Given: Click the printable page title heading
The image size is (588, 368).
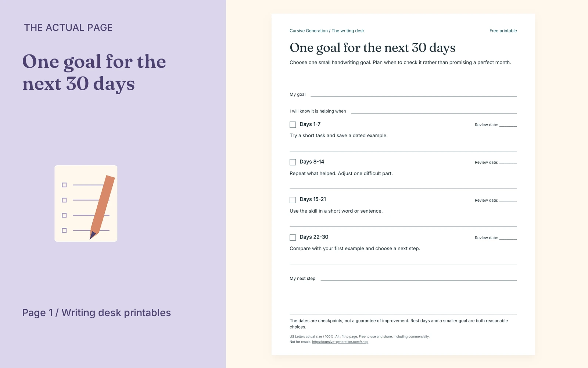Looking at the screenshot, I should point(373,48).
